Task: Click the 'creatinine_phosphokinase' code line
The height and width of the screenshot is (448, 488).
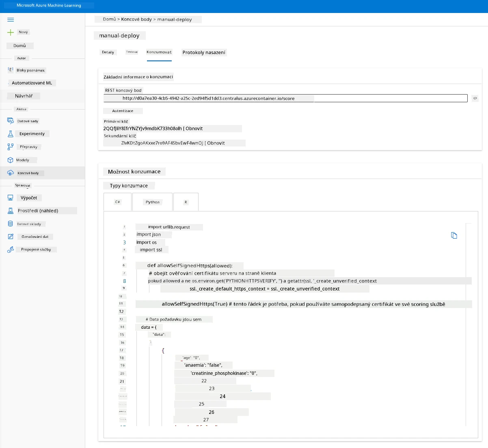Action: [224, 373]
